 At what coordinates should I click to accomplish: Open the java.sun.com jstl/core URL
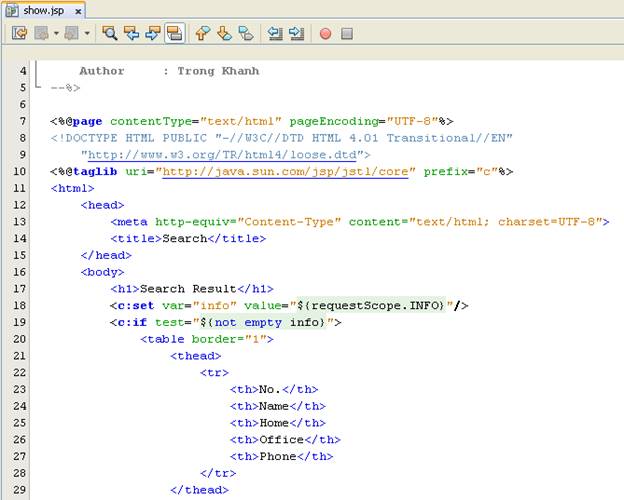[285, 172]
